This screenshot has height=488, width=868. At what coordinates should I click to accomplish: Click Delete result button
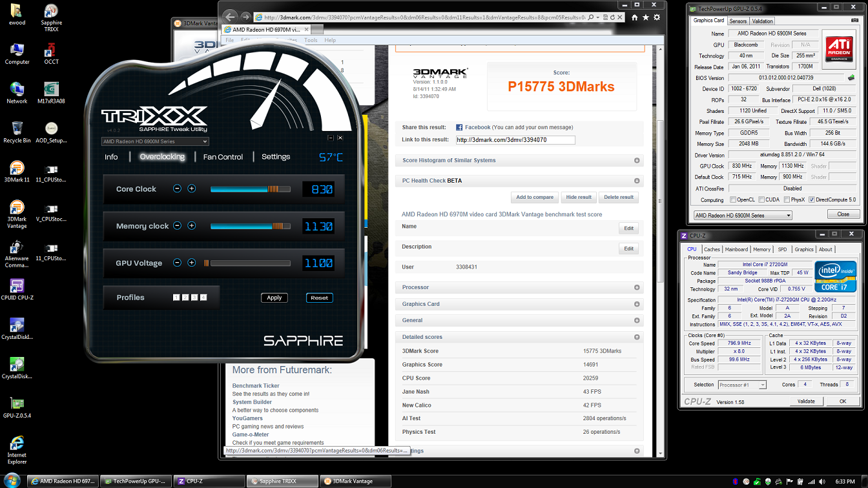tap(619, 197)
